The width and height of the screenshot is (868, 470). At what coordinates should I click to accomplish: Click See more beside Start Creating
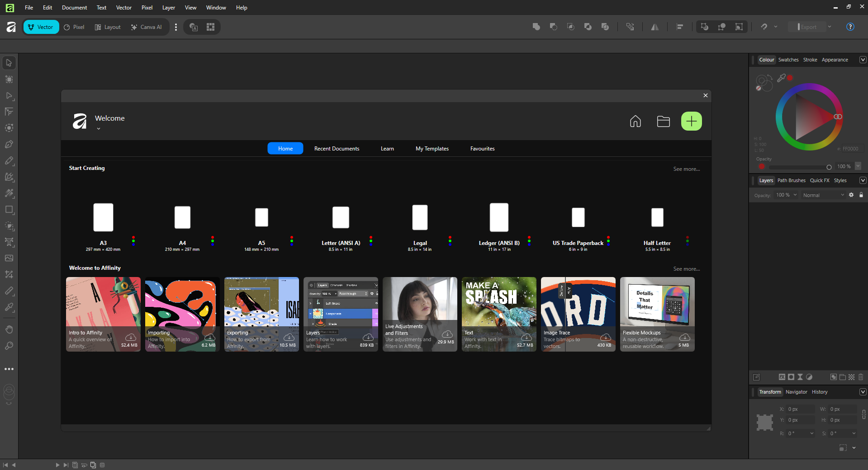point(686,169)
